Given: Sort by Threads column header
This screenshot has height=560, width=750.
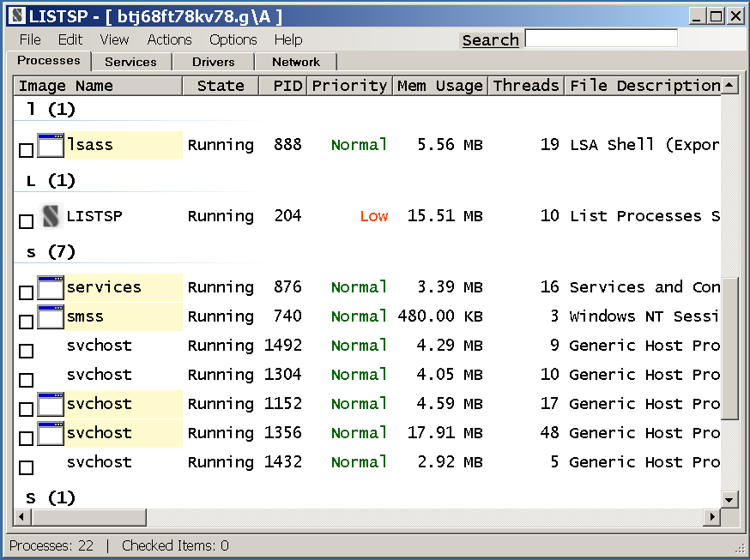Looking at the screenshot, I should 526,86.
